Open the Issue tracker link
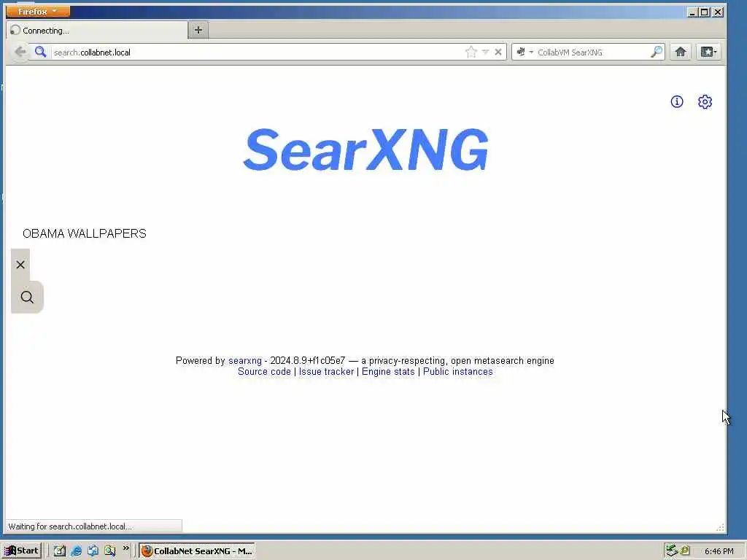 coord(326,371)
